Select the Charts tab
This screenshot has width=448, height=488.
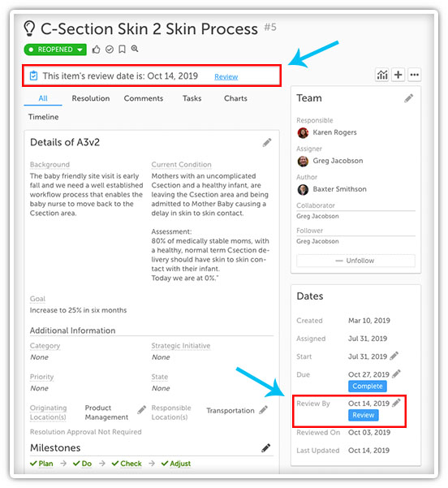coord(235,98)
